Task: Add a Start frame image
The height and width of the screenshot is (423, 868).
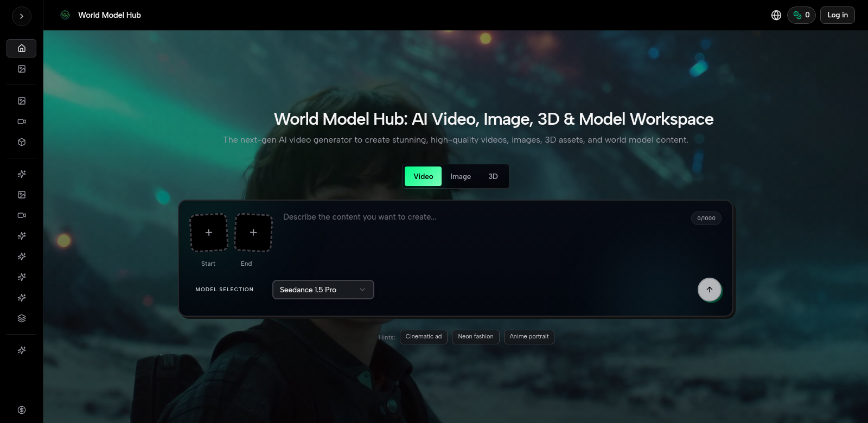Action: click(x=209, y=233)
